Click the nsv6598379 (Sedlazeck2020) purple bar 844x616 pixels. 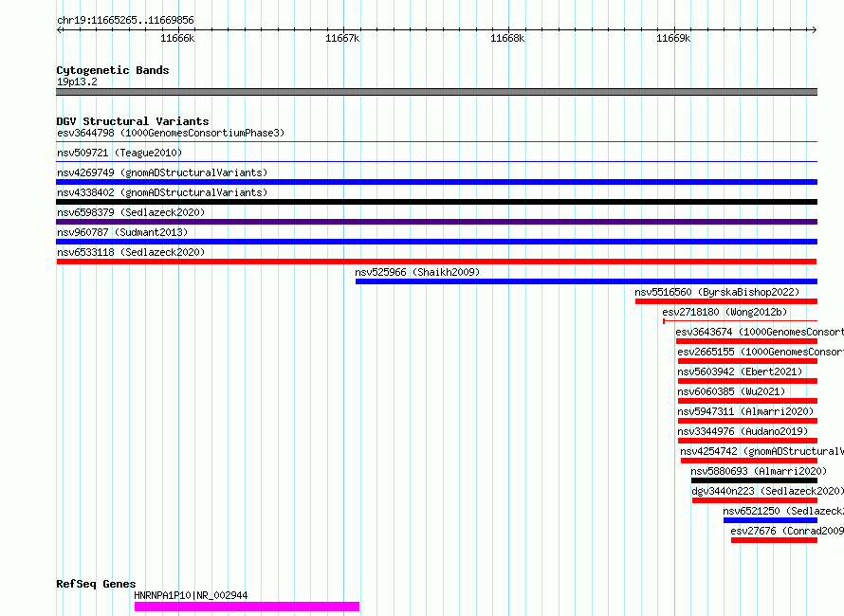(x=436, y=222)
